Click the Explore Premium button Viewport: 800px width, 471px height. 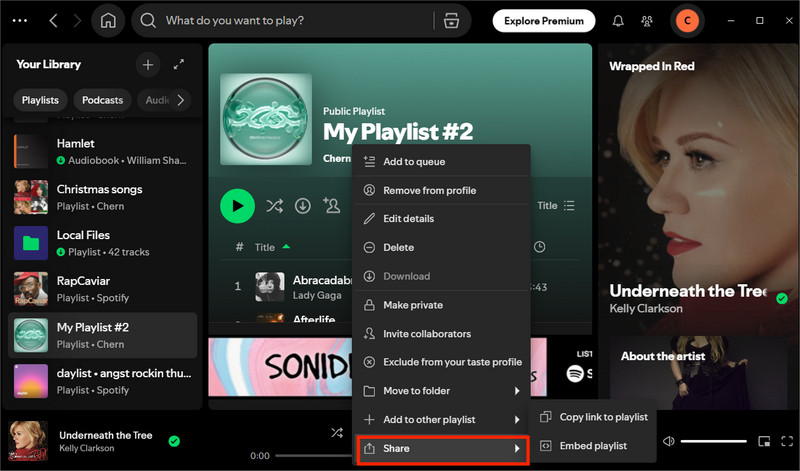(x=544, y=21)
